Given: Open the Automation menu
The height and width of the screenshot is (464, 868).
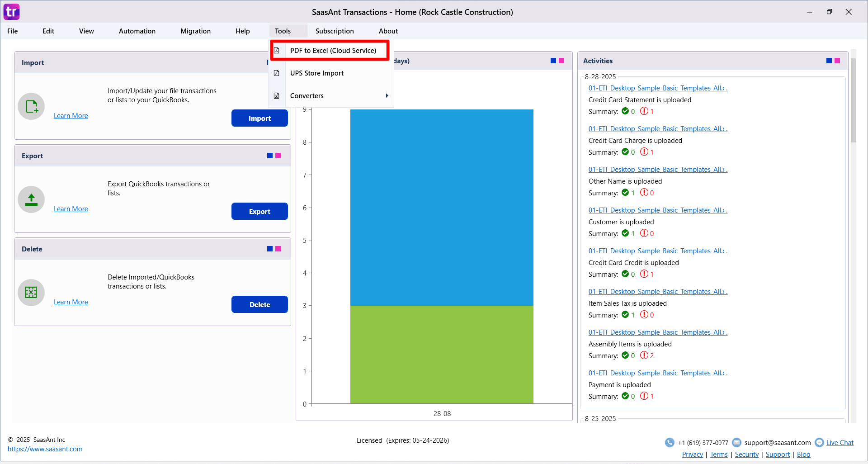Looking at the screenshot, I should click(x=137, y=31).
